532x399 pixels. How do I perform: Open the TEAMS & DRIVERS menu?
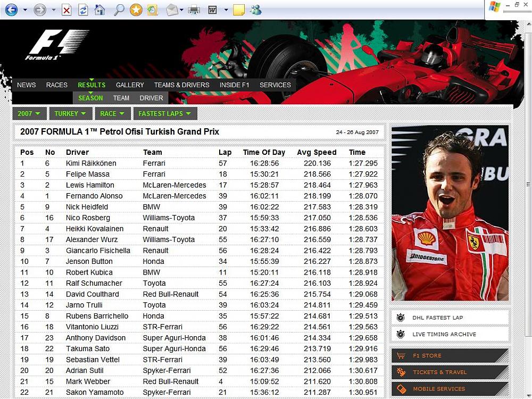tap(181, 85)
